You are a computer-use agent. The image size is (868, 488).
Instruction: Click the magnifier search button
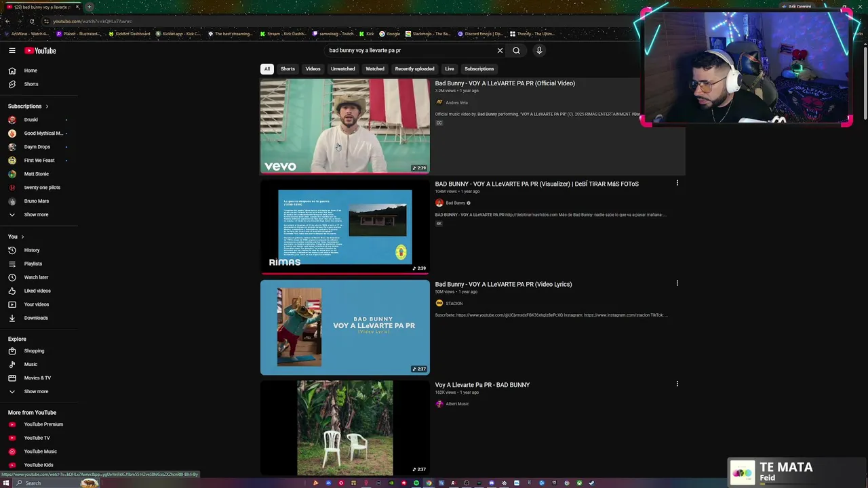pos(516,50)
